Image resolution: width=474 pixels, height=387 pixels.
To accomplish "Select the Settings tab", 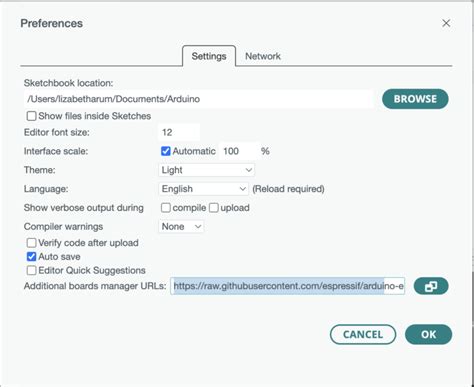I will pyautogui.click(x=209, y=56).
